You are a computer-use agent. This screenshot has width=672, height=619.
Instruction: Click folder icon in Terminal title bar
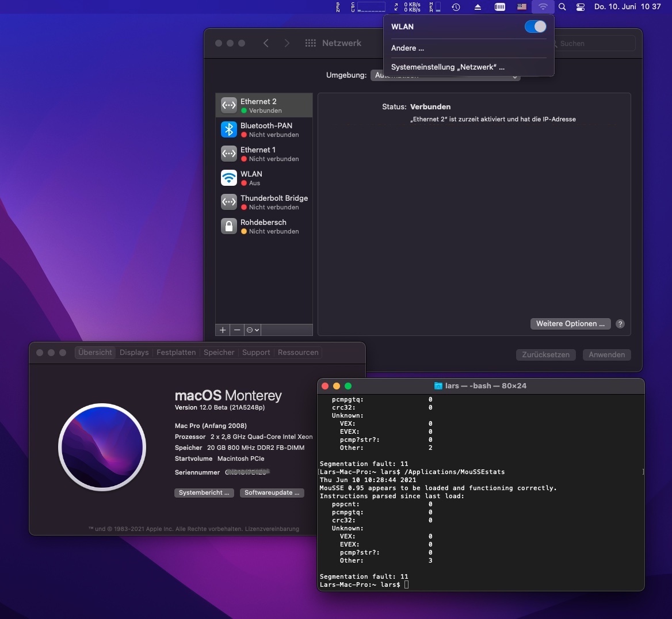tap(438, 386)
